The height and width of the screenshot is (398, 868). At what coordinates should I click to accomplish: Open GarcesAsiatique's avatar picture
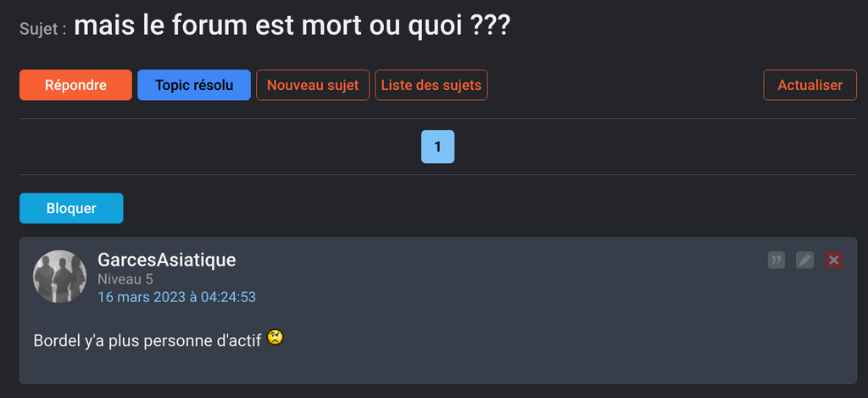coord(59,277)
